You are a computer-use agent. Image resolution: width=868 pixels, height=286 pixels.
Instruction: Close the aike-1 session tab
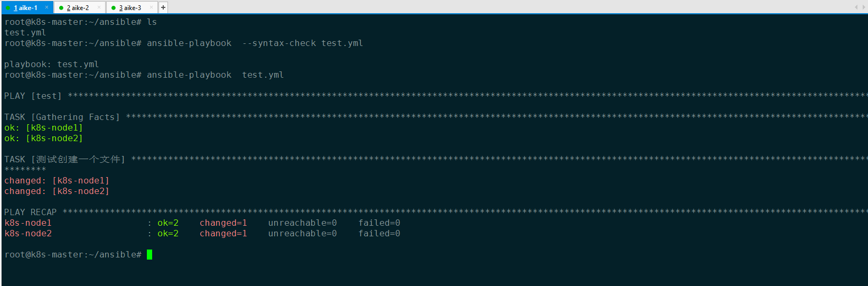[x=46, y=7]
